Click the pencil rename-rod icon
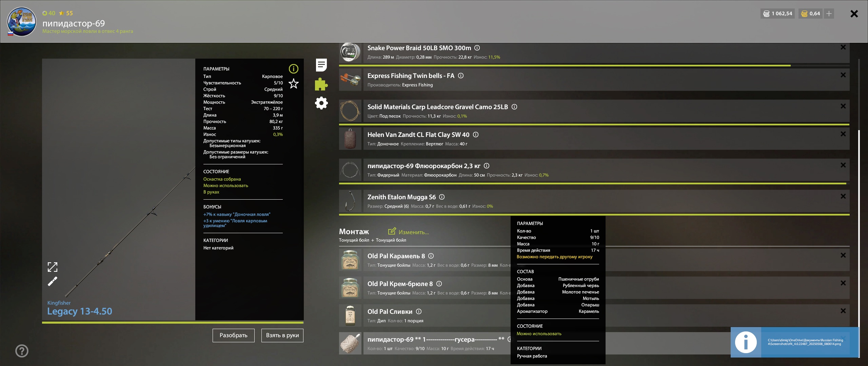The image size is (868, 366). tap(53, 281)
